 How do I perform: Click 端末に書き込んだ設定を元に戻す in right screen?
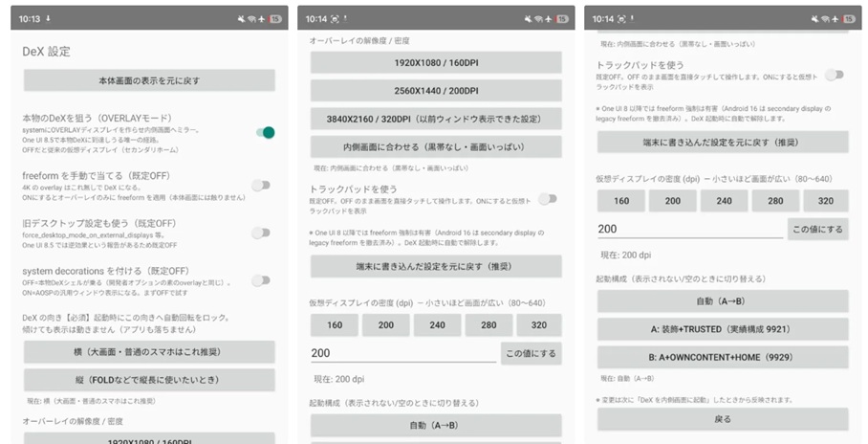pyautogui.click(x=723, y=143)
